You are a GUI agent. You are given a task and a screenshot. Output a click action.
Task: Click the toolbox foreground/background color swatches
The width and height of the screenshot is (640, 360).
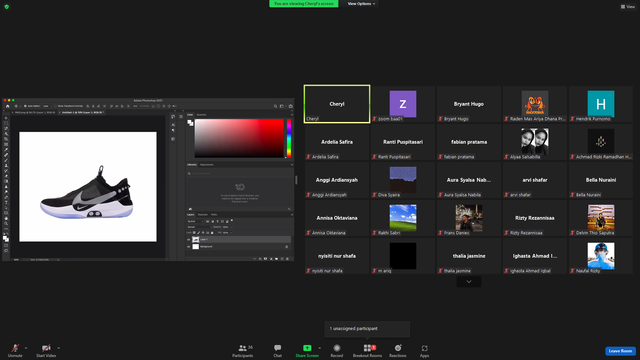(x=6, y=238)
